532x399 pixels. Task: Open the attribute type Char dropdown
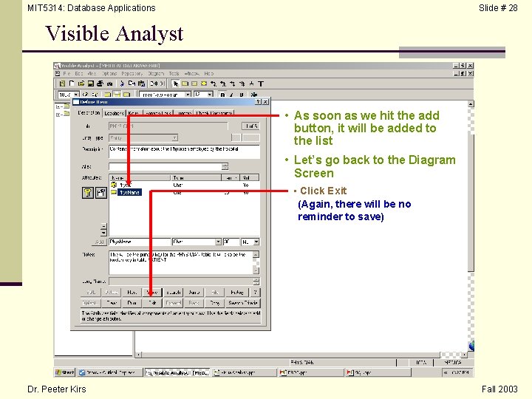tap(218, 242)
